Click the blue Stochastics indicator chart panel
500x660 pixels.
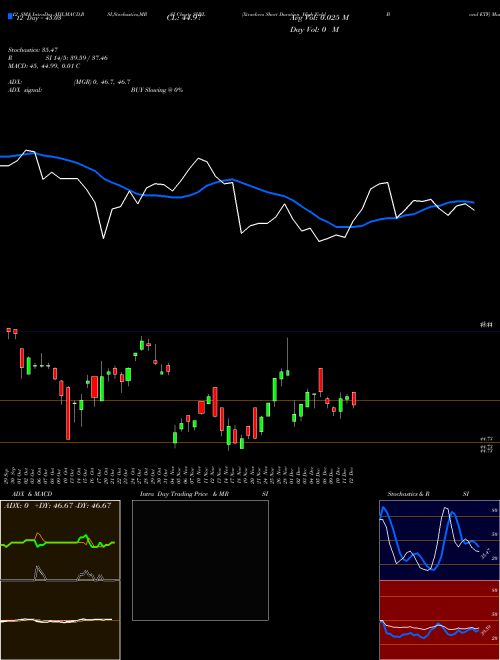[x=439, y=540]
